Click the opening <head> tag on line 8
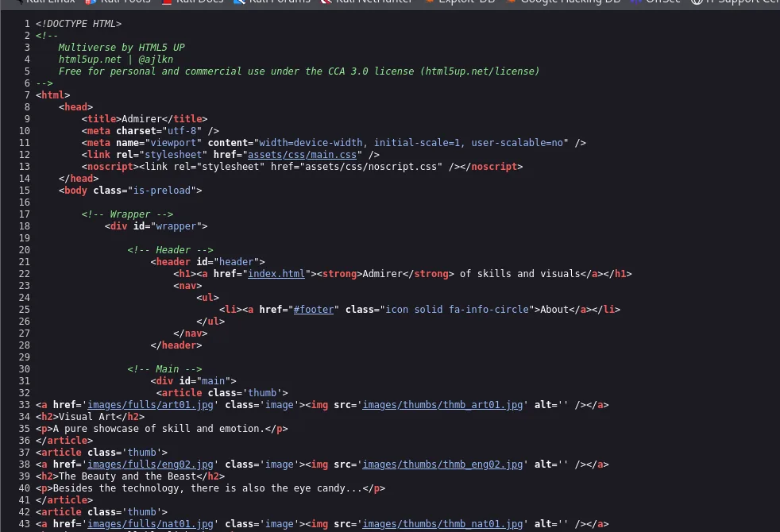The width and height of the screenshot is (780, 532). 75,107
